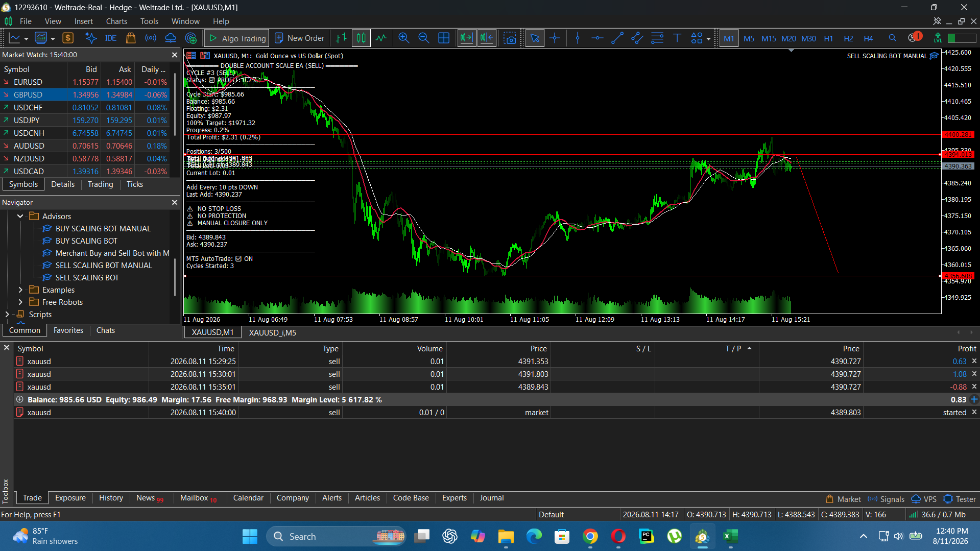The height and width of the screenshot is (551, 980).
Task: Select the arrow cursor tool
Action: pyautogui.click(x=535, y=38)
